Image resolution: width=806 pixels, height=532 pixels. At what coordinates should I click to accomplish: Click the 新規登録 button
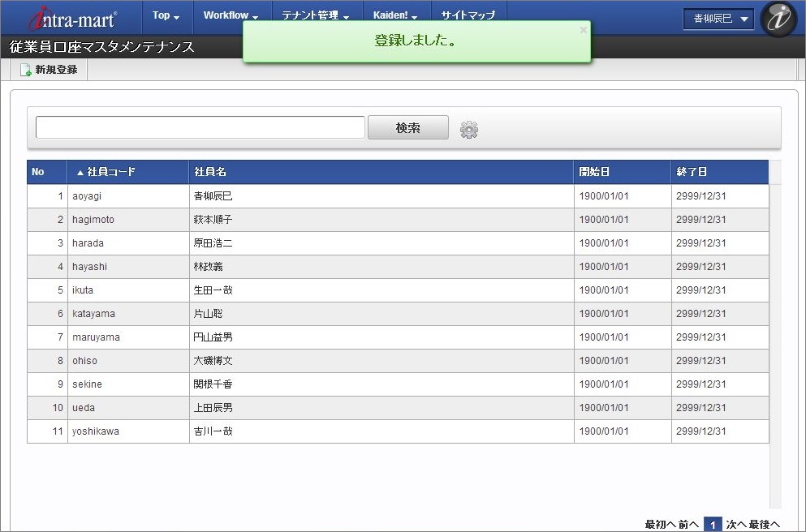49,70
